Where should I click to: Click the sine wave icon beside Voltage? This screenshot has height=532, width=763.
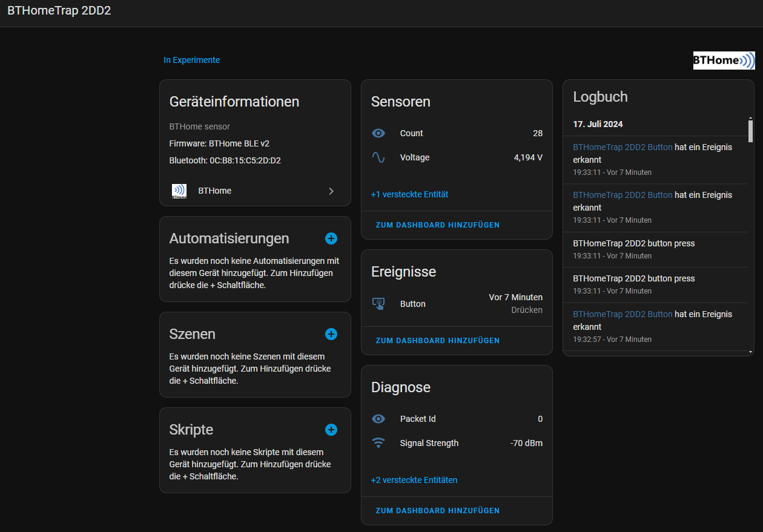coord(378,157)
